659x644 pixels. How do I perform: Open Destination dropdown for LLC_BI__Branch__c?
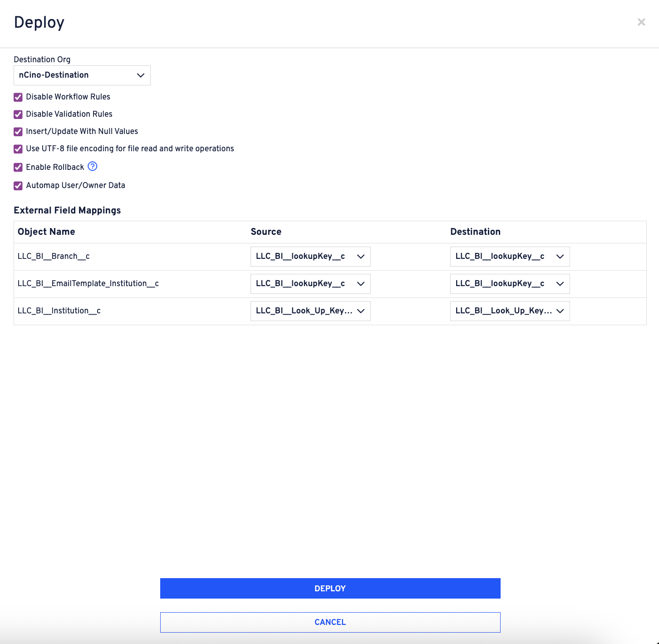click(510, 257)
